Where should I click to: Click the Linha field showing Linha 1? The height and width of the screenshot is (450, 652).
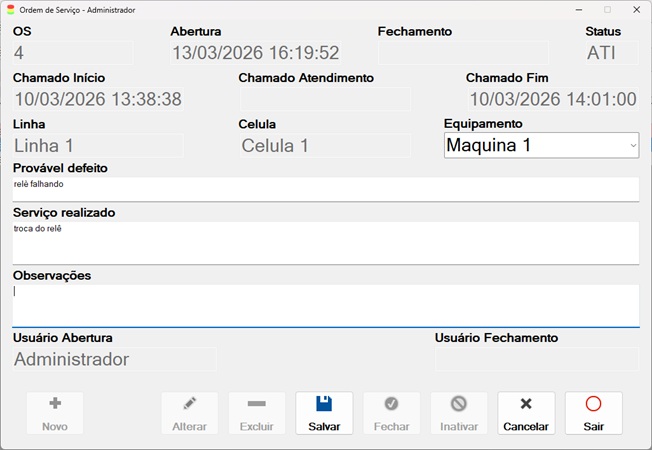(x=98, y=146)
